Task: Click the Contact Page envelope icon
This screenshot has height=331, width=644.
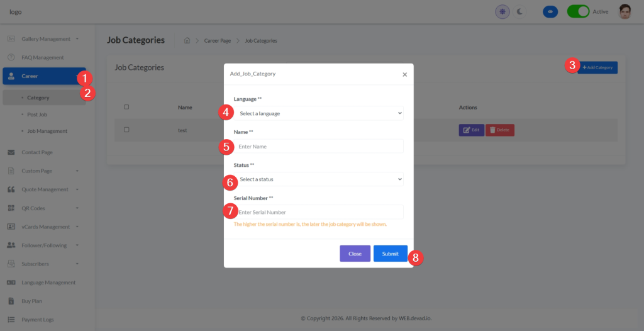Action: [x=11, y=152]
